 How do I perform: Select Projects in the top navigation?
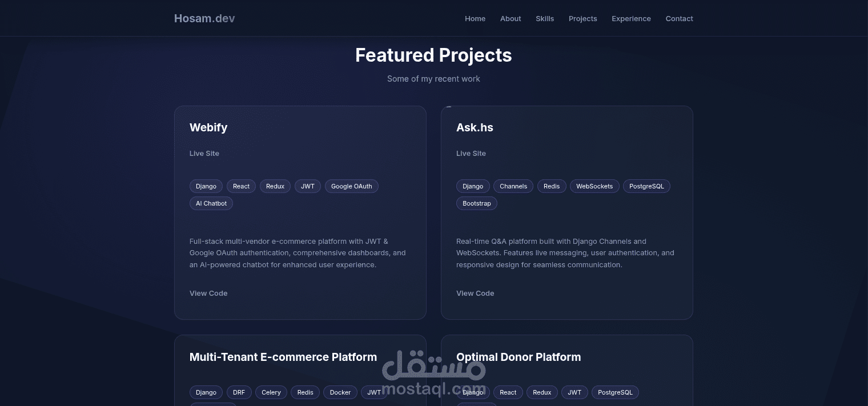click(x=583, y=19)
